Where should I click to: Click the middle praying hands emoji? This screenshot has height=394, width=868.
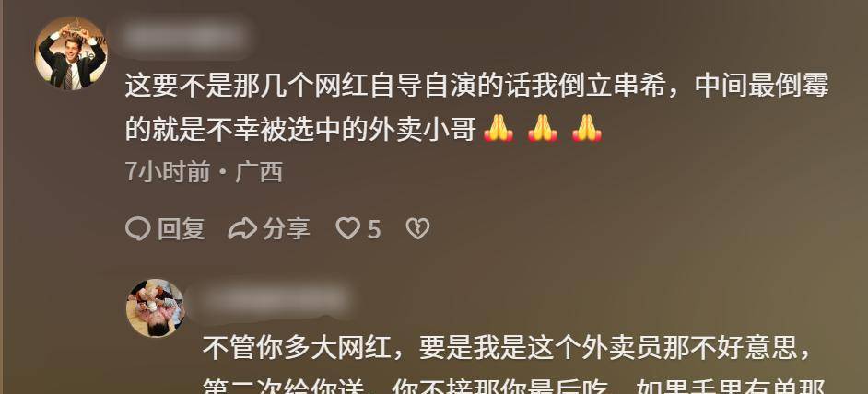543,130
